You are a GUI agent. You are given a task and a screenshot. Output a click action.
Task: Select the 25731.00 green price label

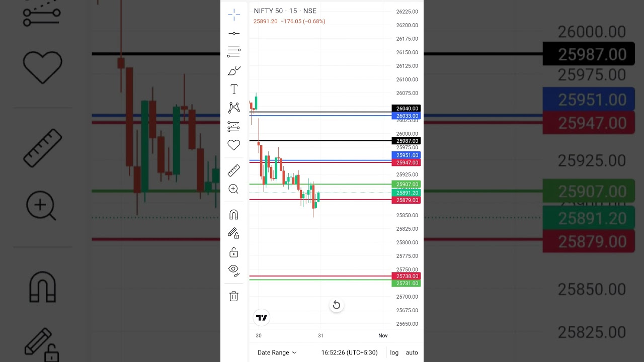407,284
